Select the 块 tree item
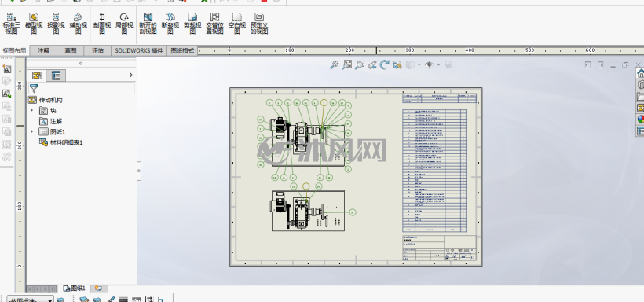 pos(48,111)
